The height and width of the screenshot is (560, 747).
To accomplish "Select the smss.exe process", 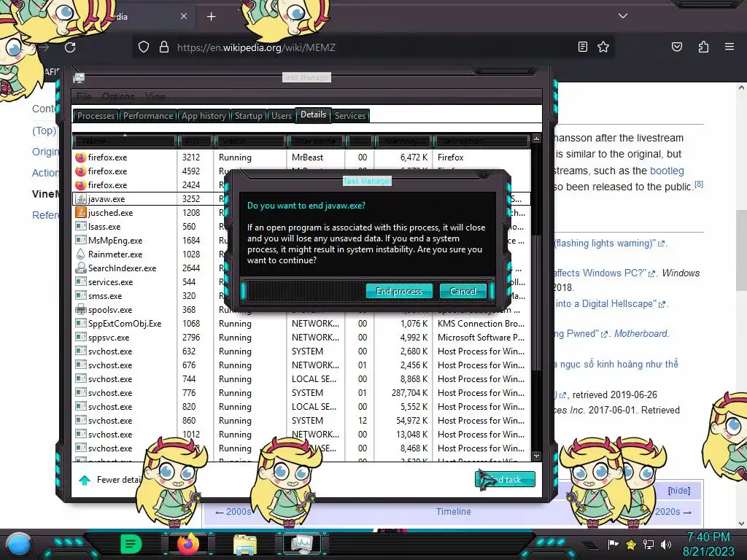I will (x=105, y=296).
